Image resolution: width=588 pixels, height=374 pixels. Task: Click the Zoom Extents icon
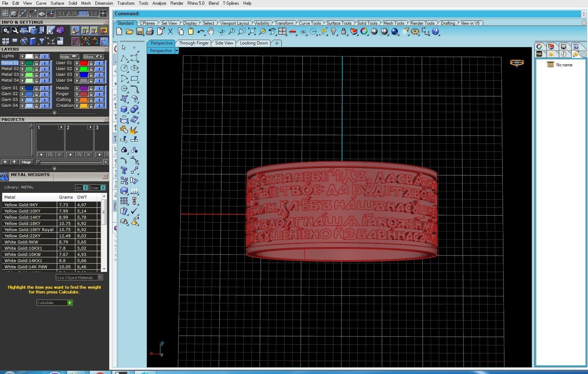pyautogui.click(x=252, y=32)
